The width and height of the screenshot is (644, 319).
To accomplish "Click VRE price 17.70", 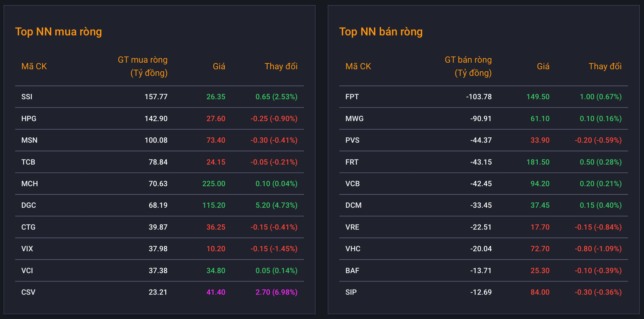I will [x=540, y=227].
